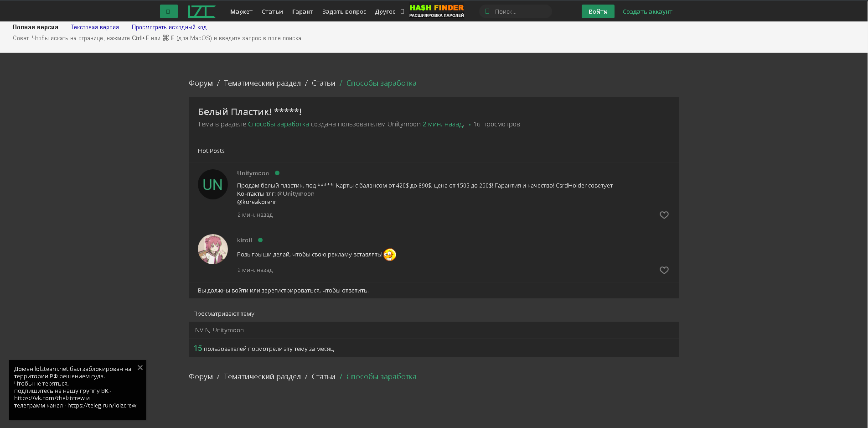Open Просмотреть исходный код link
This screenshot has height=428, width=868.
coord(169,27)
